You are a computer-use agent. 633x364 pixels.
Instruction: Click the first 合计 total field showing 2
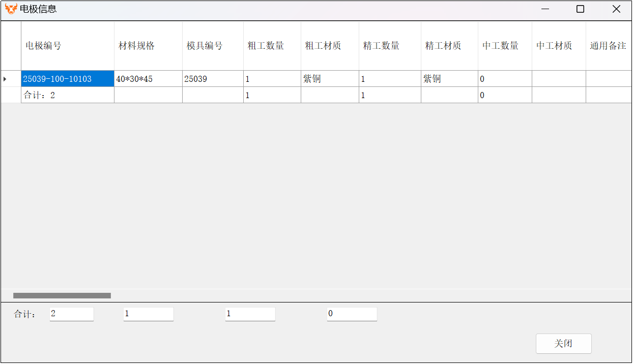71,314
